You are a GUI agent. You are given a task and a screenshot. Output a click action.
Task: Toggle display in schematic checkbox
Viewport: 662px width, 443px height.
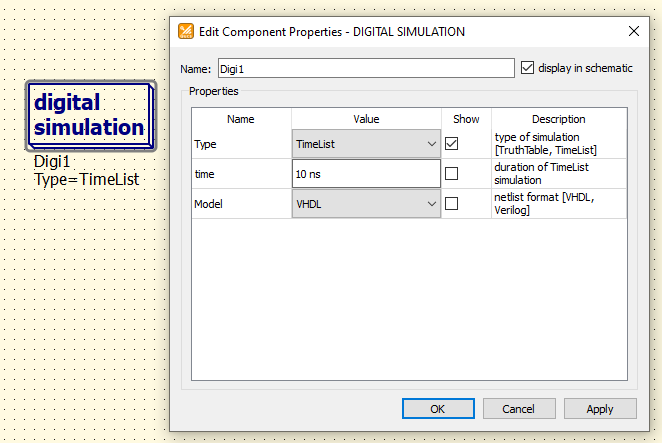tap(527, 68)
